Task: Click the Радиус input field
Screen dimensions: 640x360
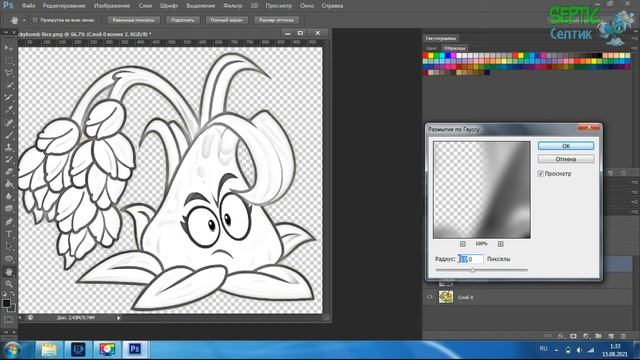Action: (x=471, y=259)
